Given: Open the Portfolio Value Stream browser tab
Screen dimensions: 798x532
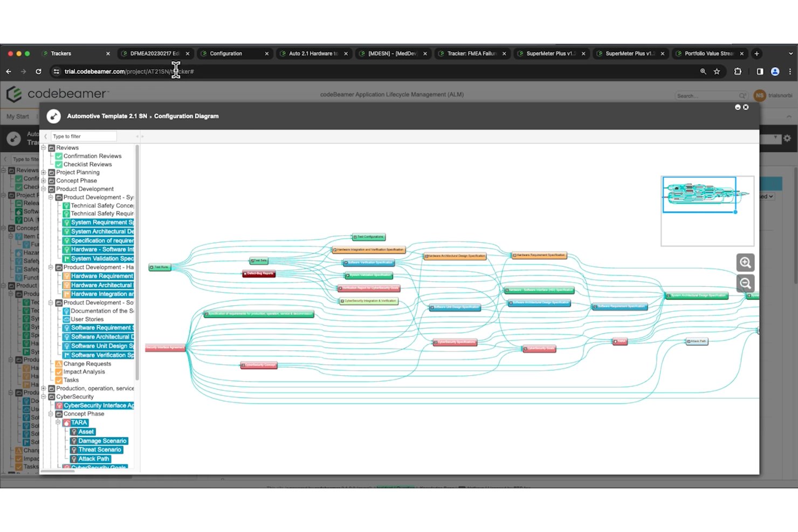Looking at the screenshot, I should (x=709, y=53).
